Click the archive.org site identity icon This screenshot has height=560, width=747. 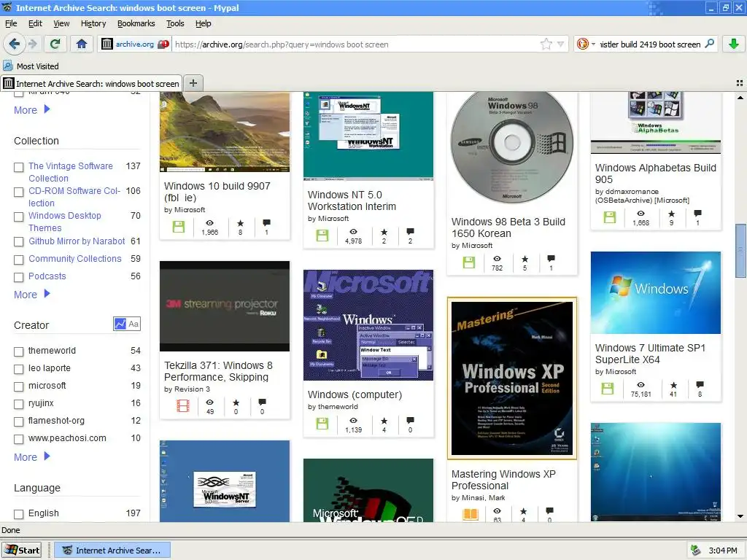[107, 44]
